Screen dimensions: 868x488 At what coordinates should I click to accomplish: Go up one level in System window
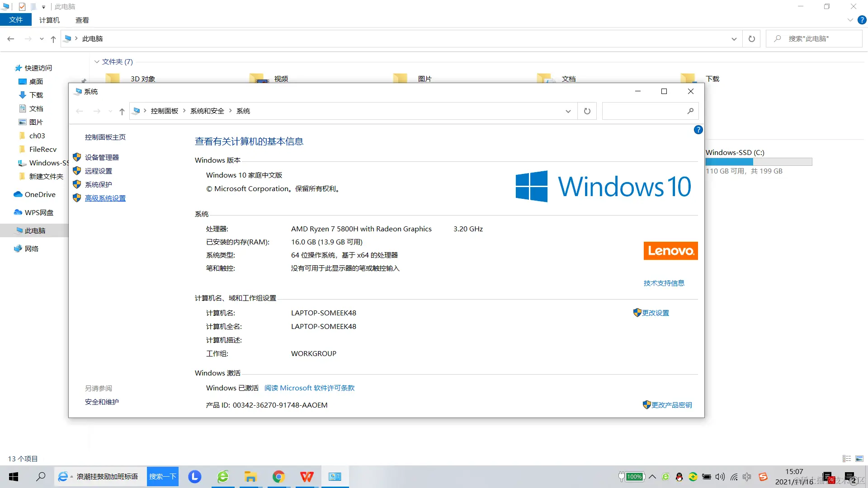tap(122, 111)
